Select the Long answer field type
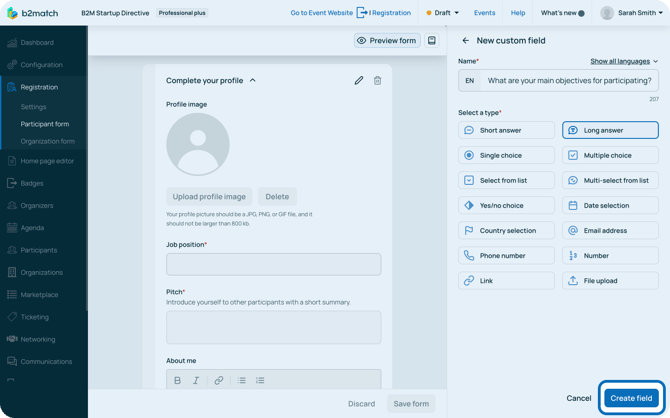 click(610, 130)
